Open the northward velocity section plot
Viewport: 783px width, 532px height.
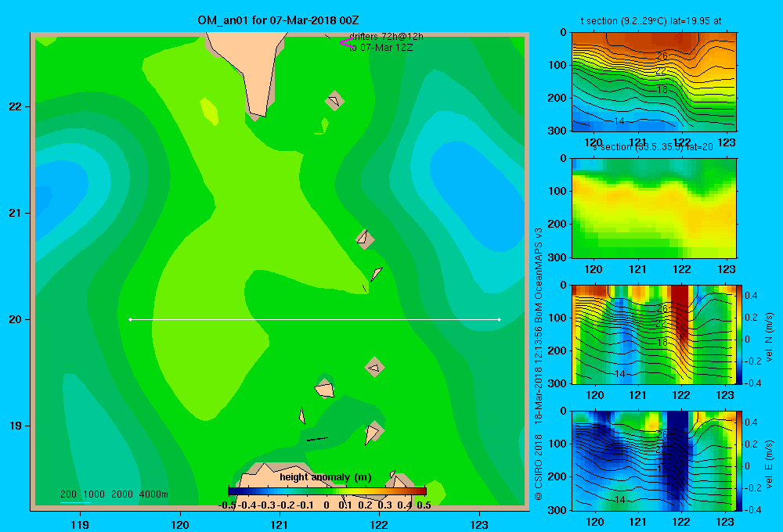tap(654, 334)
